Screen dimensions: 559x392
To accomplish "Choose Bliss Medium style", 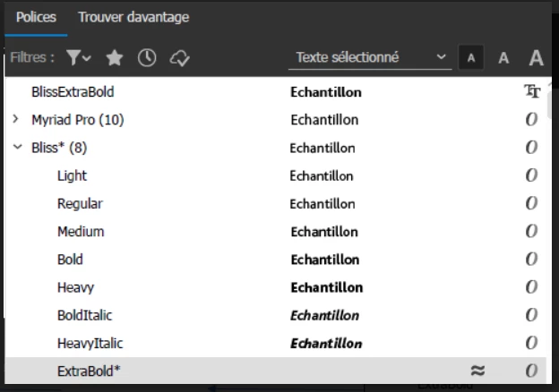I will [x=81, y=232].
